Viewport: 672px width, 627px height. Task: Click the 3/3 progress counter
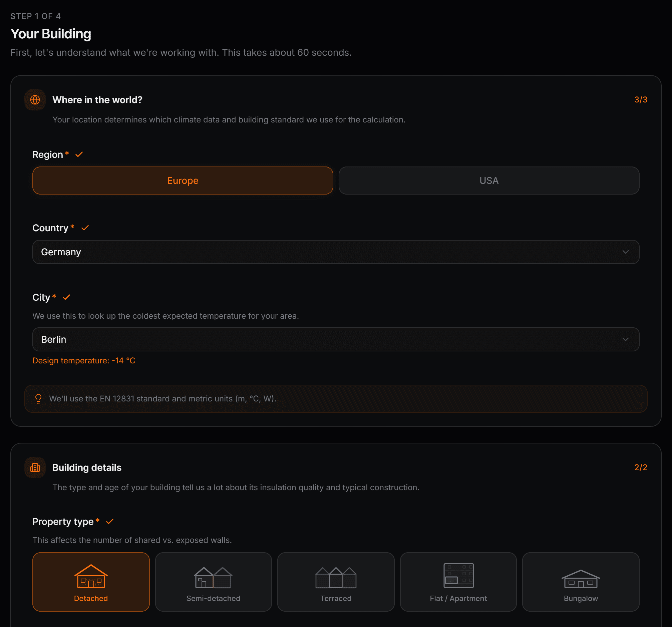click(x=641, y=100)
